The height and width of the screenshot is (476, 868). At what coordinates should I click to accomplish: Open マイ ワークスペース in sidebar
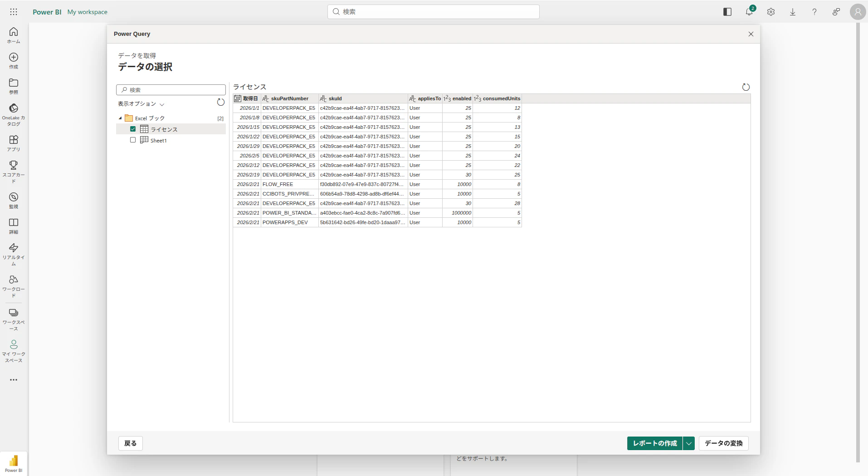(14, 351)
